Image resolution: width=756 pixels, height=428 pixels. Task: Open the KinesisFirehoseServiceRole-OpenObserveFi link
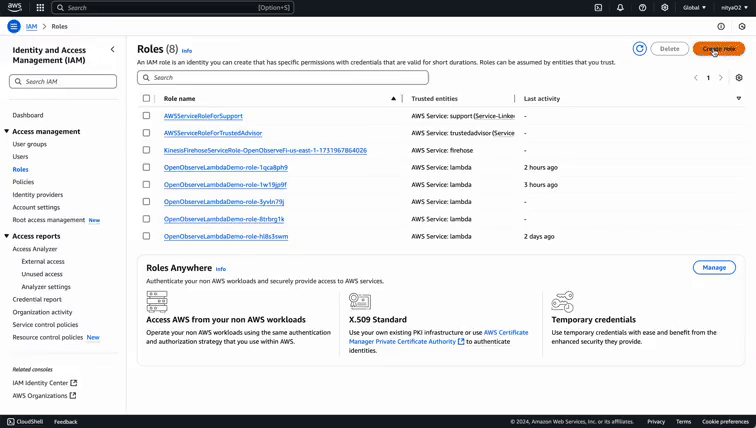(x=265, y=150)
